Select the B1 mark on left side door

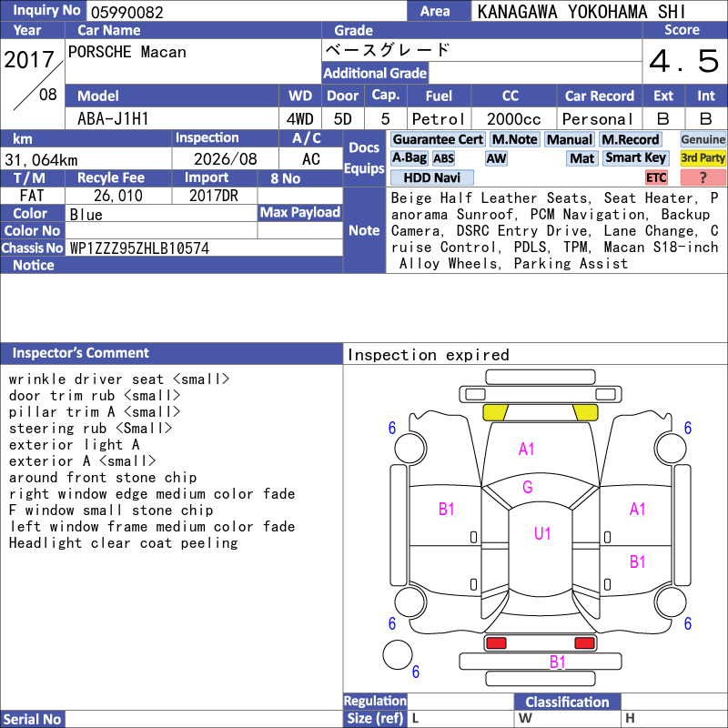pyautogui.click(x=446, y=510)
